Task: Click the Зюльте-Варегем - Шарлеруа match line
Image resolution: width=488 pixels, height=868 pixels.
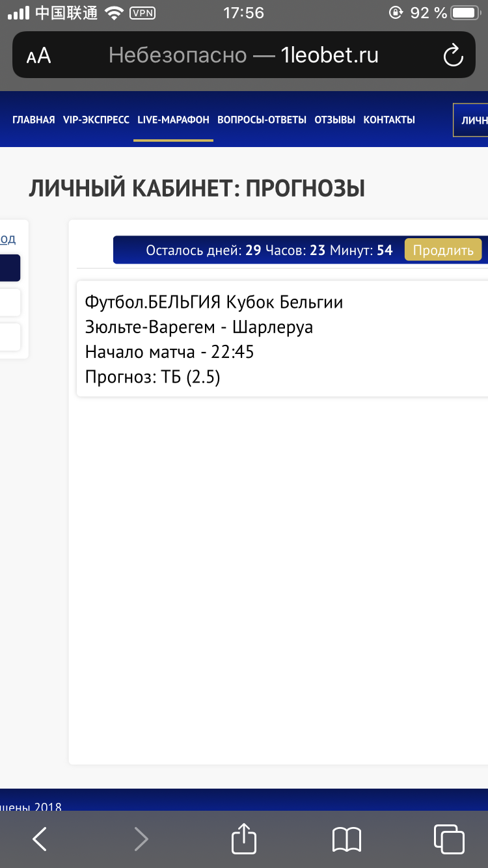Action: [x=199, y=327]
